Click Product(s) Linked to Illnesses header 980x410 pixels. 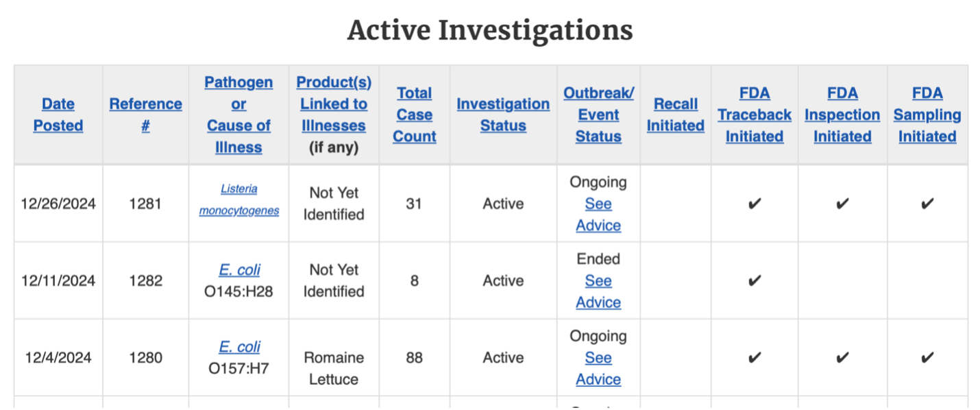[334, 104]
